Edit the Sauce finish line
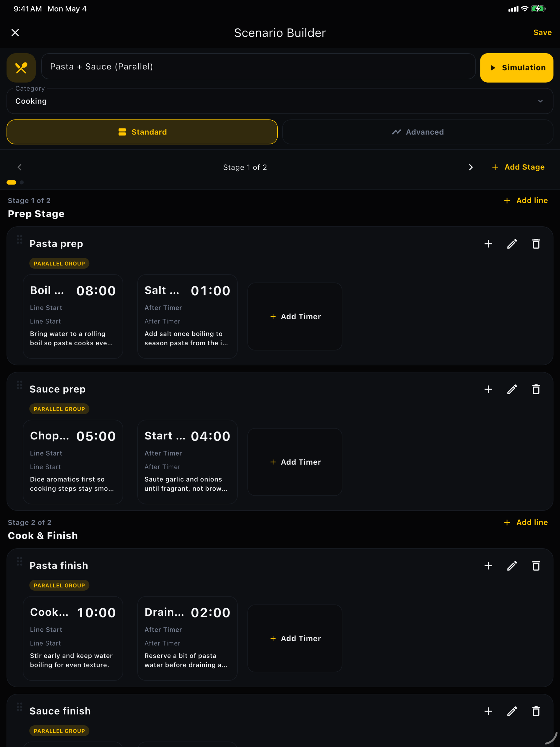 click(x=512, y=711)
